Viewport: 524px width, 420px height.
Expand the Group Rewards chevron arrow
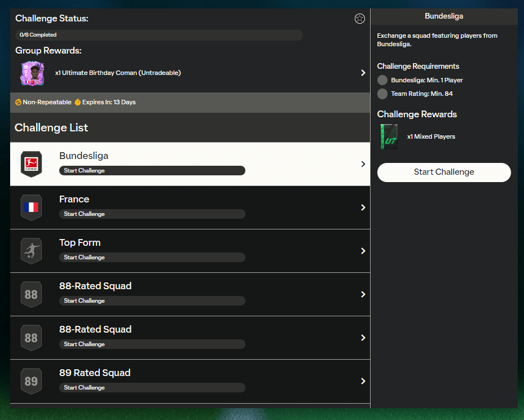coord(363,73)
